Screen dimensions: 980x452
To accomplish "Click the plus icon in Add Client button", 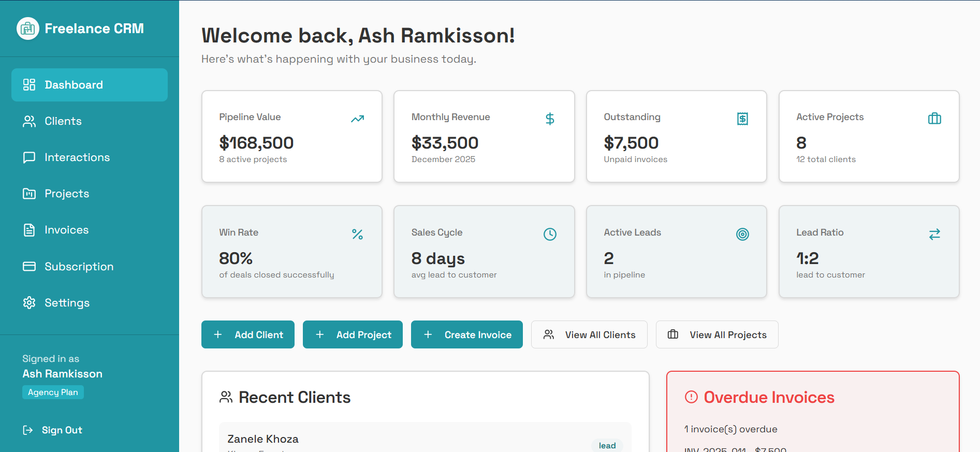I will [x=218, y=334].
